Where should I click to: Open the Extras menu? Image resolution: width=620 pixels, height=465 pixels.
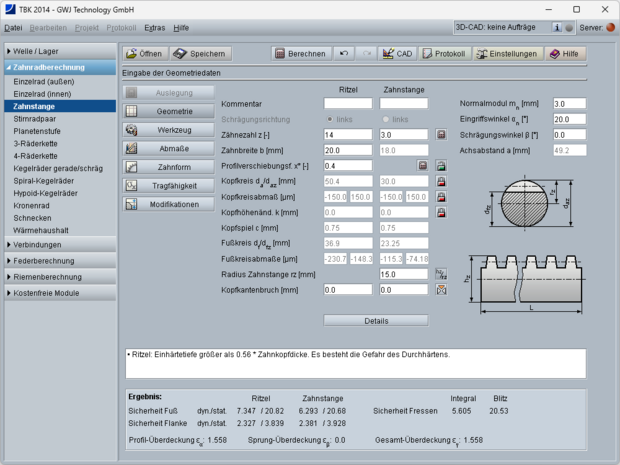pyautogui.click(x=155, y=28)
